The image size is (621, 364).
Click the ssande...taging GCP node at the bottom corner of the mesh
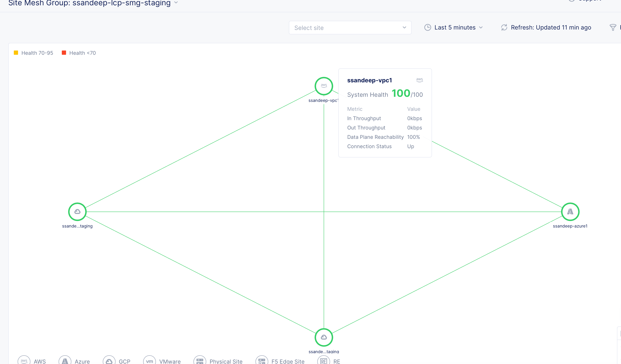pyautogui.click(x=324, y=337)
